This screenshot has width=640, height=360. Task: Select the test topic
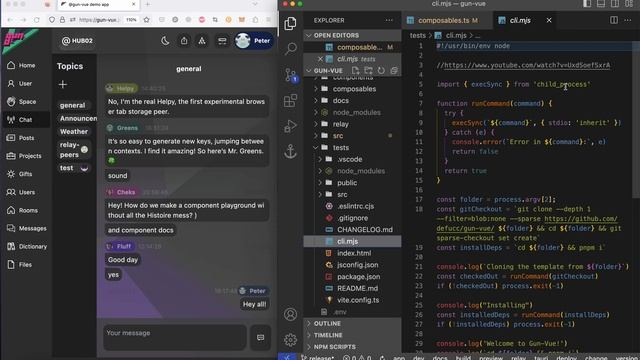coord(74,168)
